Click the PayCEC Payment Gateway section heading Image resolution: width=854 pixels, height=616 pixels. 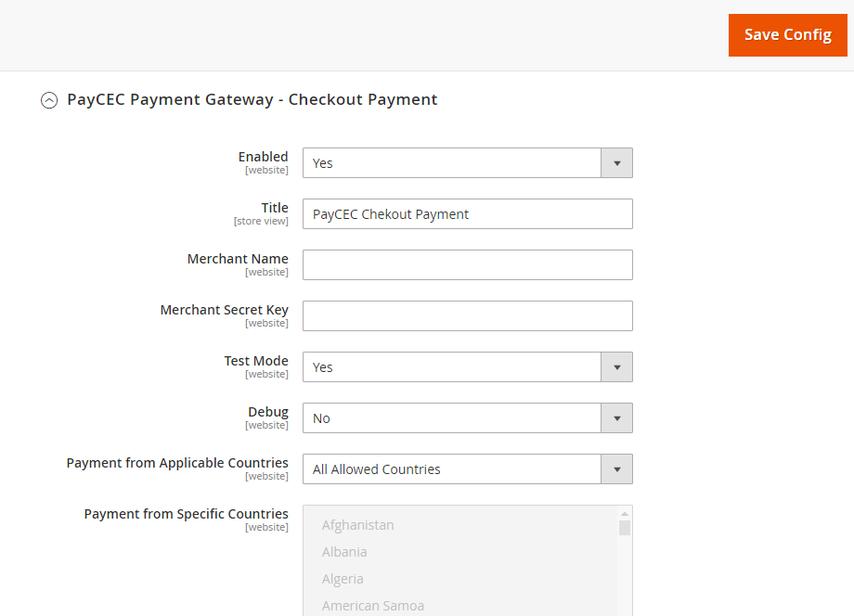252,99
